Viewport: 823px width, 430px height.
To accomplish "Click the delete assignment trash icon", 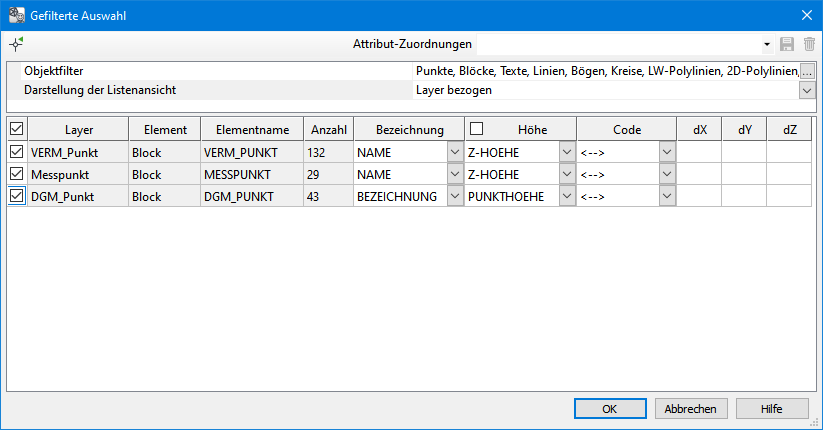I will (809, 44).
